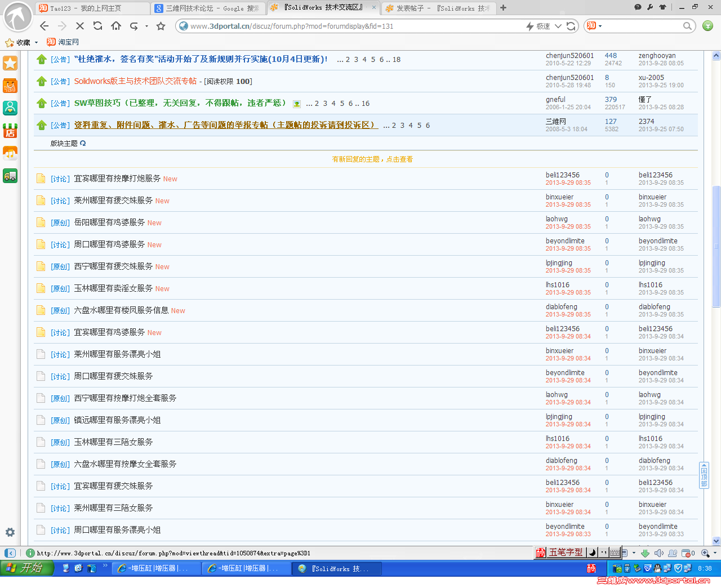Click the vertical scrollbar thumb

point(716,247)
